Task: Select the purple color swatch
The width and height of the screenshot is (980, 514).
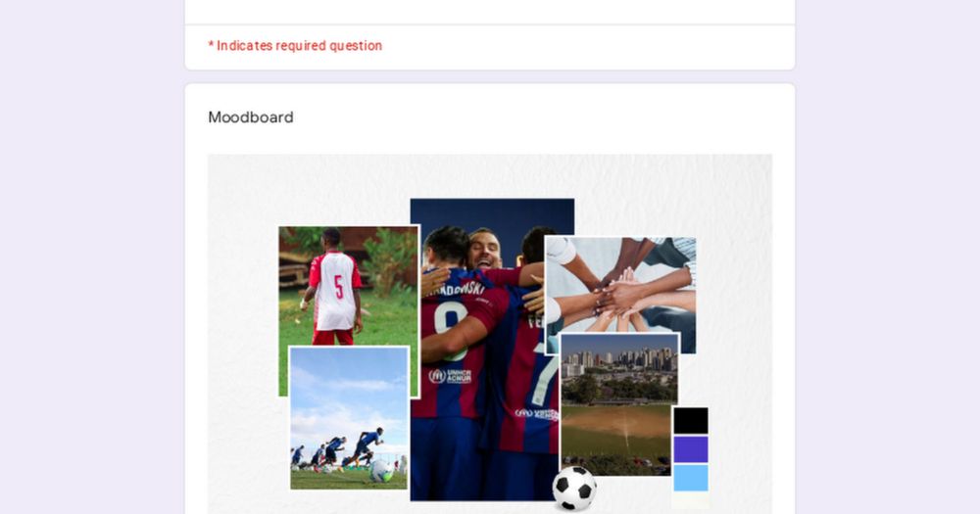Action: pos(691,449)
